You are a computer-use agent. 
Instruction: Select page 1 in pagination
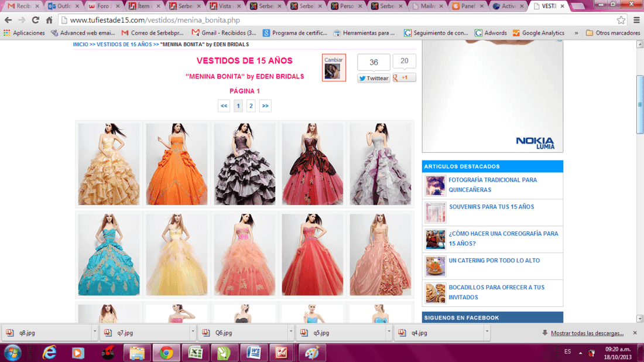tap(238, 105)
